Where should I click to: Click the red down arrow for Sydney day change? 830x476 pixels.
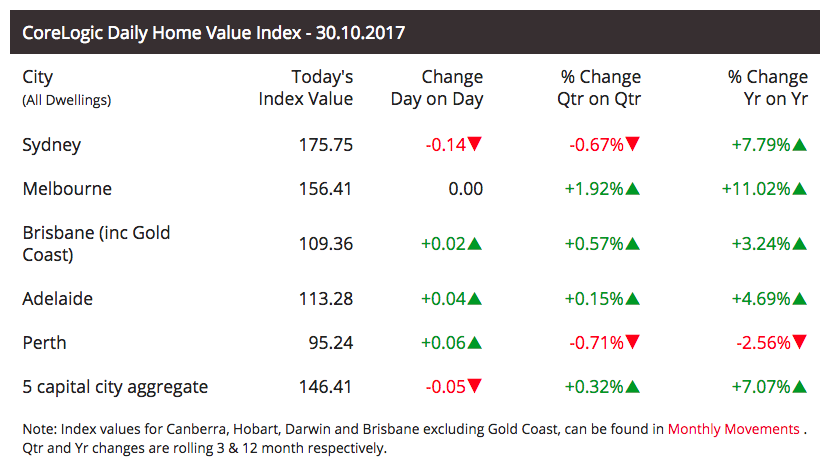[x=475, y=145]
